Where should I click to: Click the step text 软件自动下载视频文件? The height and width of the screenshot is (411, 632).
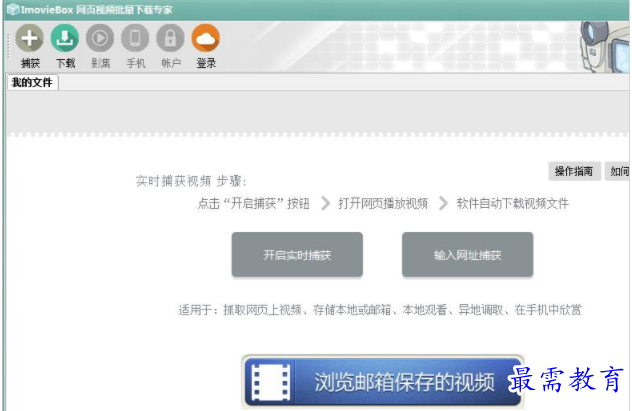tap(512, 203)
